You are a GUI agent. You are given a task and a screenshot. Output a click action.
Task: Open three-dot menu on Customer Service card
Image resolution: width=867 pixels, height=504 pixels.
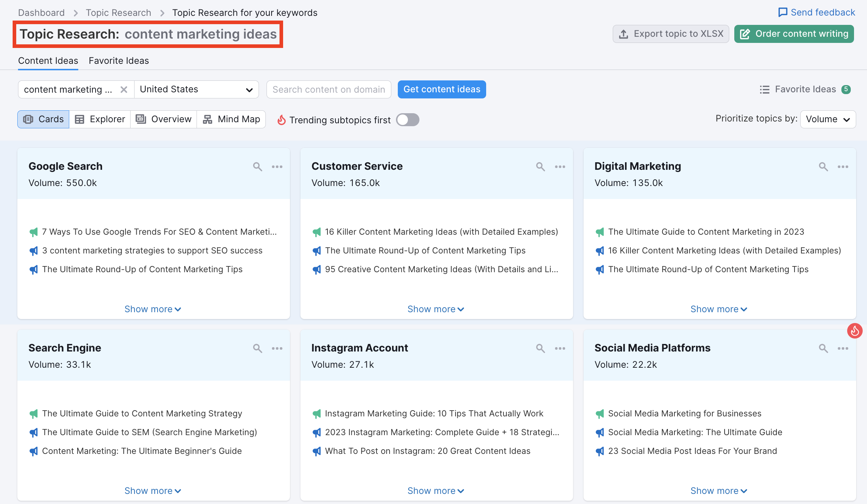point(560,167)
